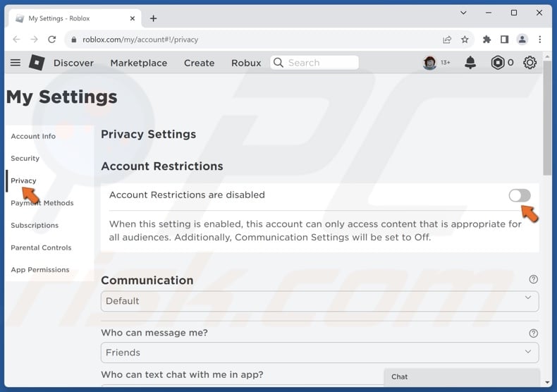Close the My Settings - Roblox tab
This screenshot has width=557, height=392.
[133, 18]
